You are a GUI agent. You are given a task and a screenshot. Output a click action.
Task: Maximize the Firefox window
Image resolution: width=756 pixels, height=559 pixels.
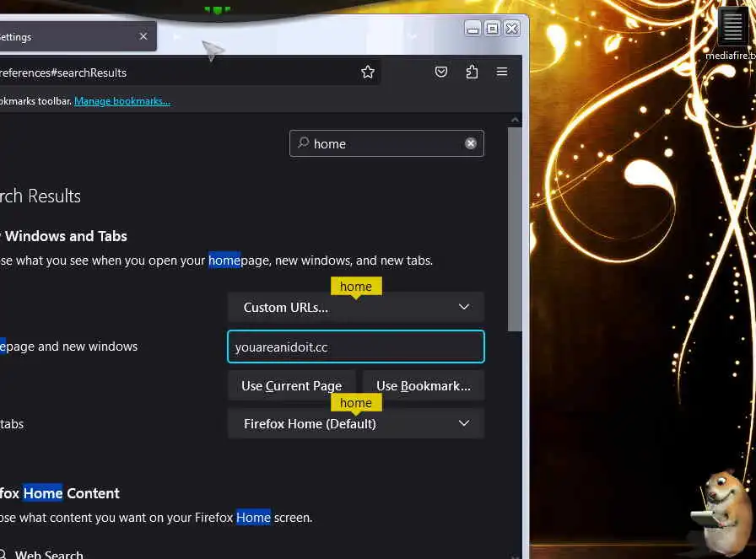[x=492, y=29]
